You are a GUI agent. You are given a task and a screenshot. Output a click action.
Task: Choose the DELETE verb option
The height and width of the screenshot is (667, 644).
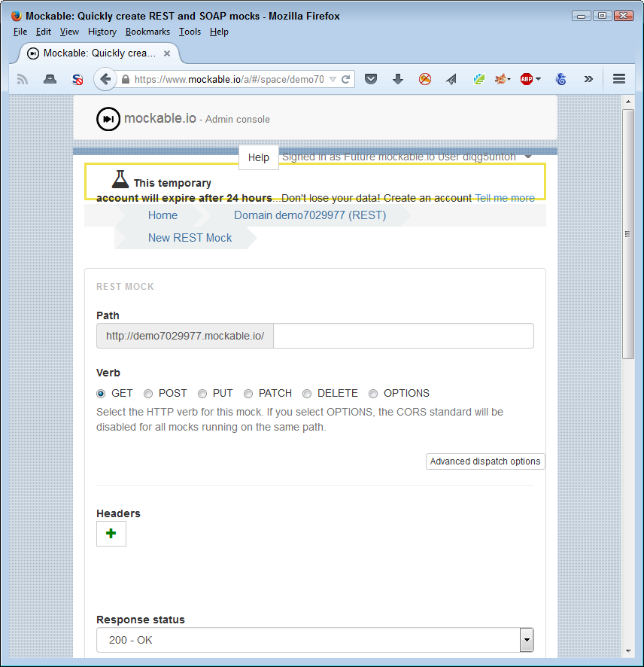pos(307,393)
